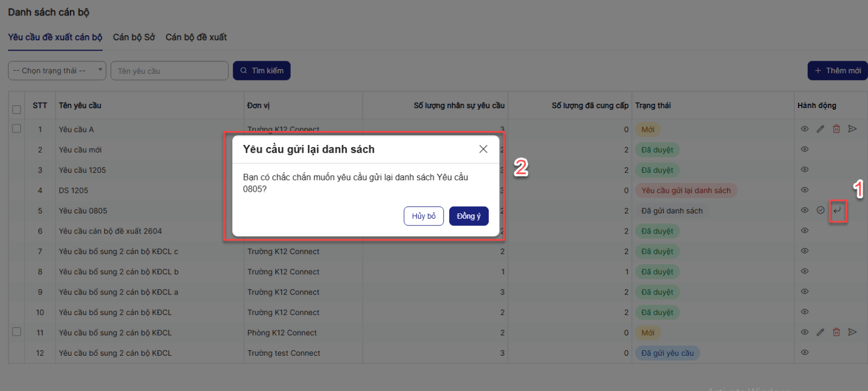Click the red trash icon for Yêu cầu A
The image size is (868, 391).
pyautogui.click(x=836, y=129)
